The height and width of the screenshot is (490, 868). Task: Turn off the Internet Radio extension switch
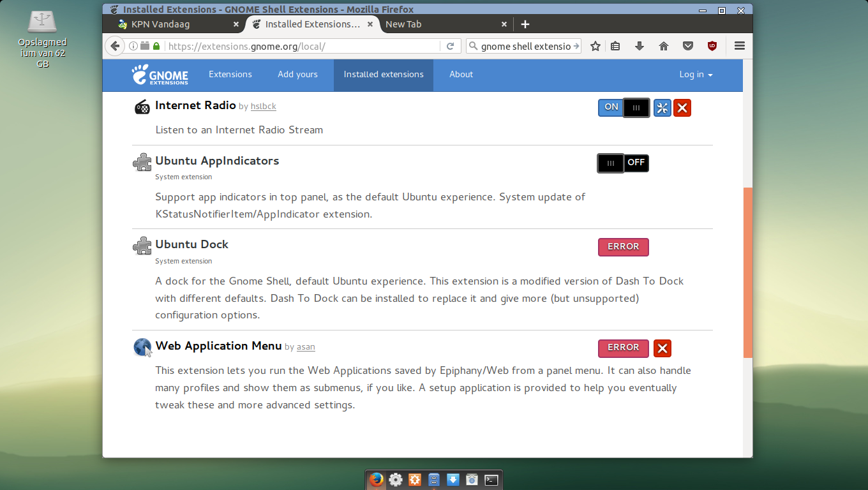624,108
